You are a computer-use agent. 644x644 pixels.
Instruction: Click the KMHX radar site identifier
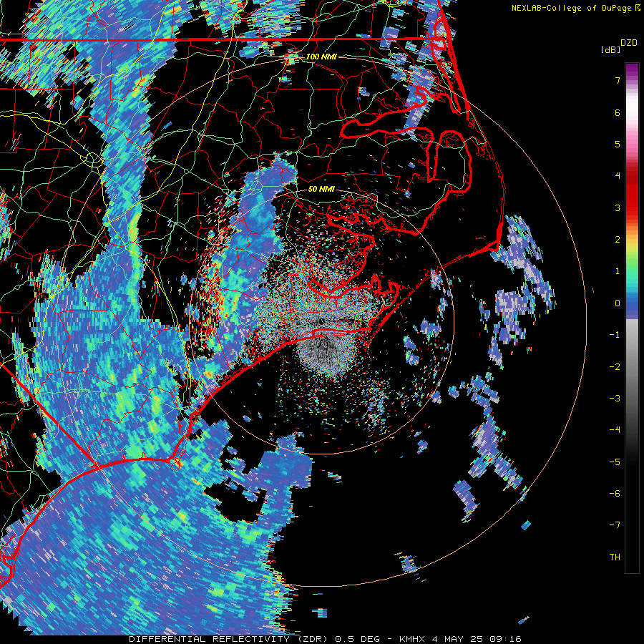[414, 639]
